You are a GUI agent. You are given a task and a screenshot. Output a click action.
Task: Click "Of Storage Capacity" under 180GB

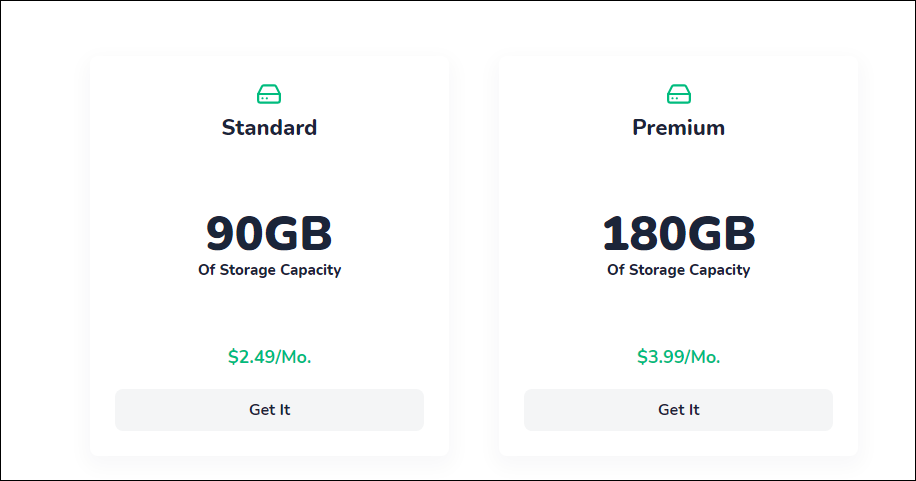679,270
